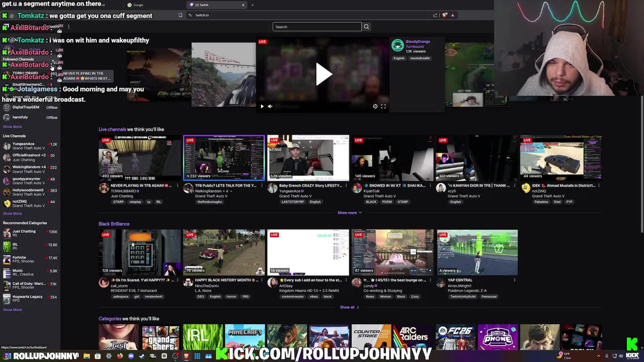644x362 pixels.
Task: Click the small play control on featured player
Action: click(262, 106)
